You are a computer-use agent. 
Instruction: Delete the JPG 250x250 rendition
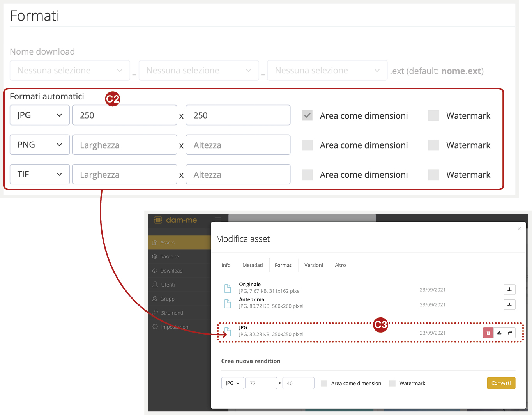pyautogui.click(x=488, y=333)
